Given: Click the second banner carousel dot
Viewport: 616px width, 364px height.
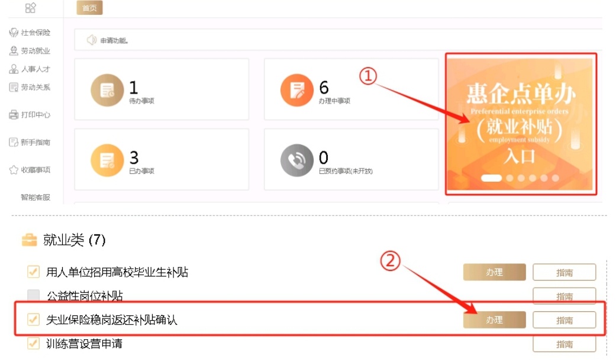Looking at the screenshot, I should click(510, 178).
